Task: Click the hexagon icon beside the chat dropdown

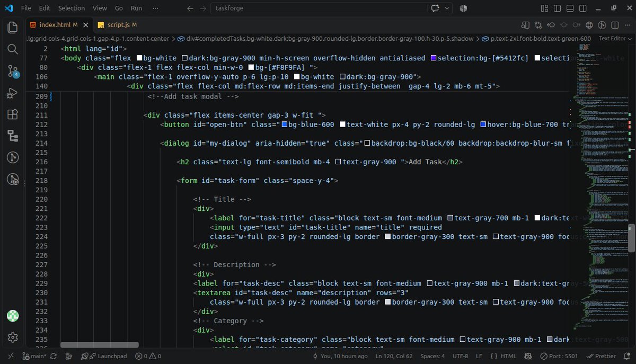Action: (x=463, y=8)
